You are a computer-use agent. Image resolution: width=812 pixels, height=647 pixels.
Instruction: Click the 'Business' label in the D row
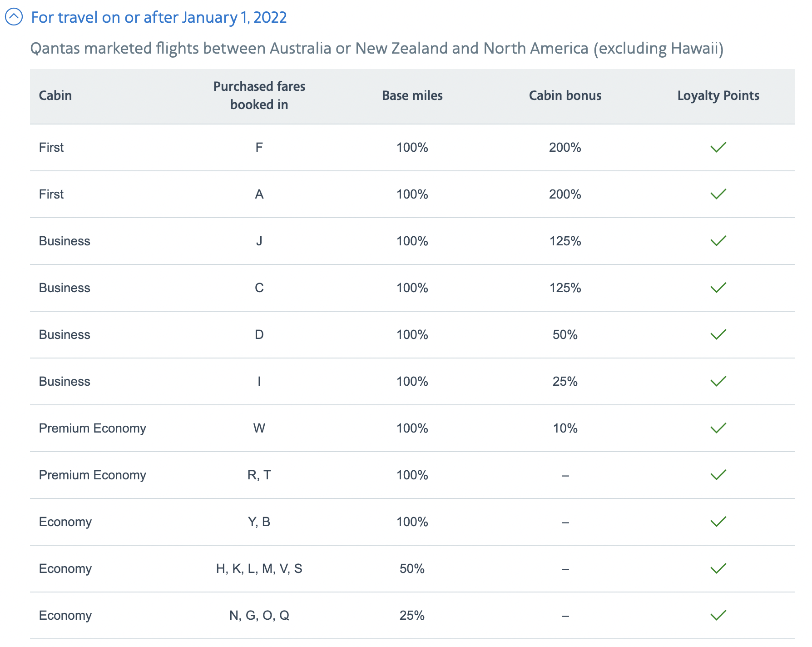[64, 334]
